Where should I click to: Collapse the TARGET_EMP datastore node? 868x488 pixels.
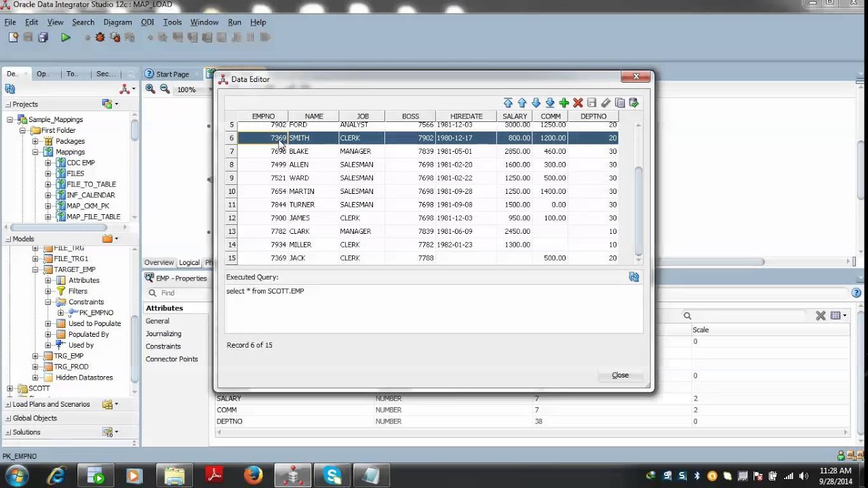(x=35, y=270)
